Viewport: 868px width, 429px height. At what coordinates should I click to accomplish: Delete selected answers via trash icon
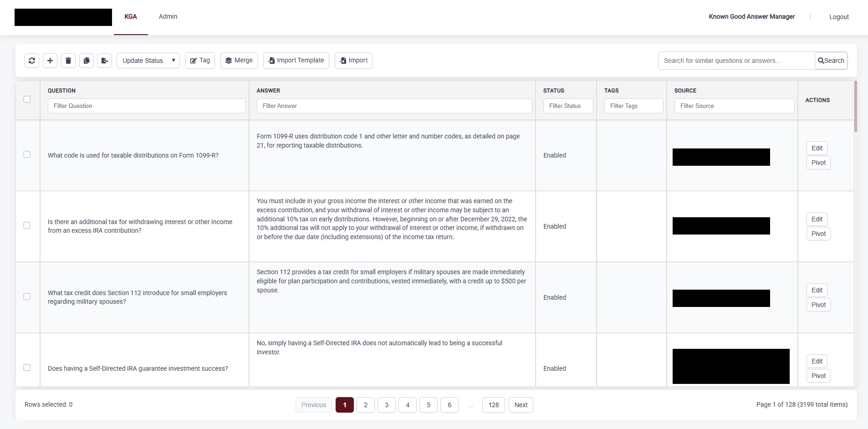pyautogui.click(x=68, y=60)
